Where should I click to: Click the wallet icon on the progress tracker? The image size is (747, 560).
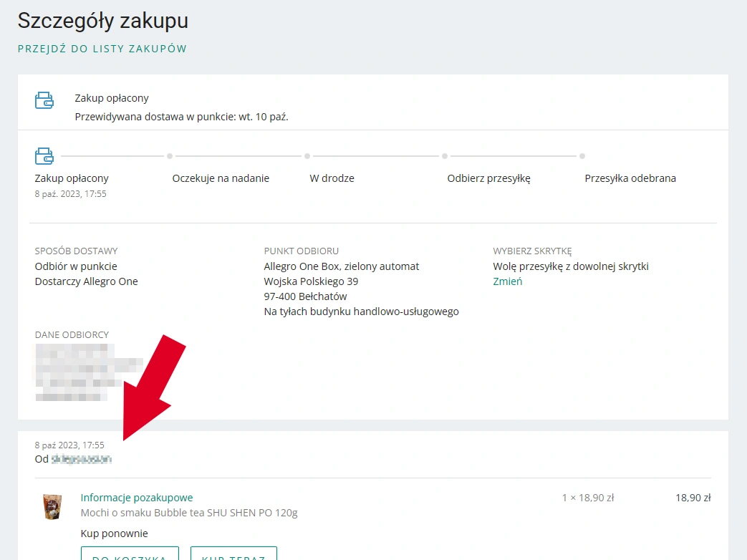(44, 155)
